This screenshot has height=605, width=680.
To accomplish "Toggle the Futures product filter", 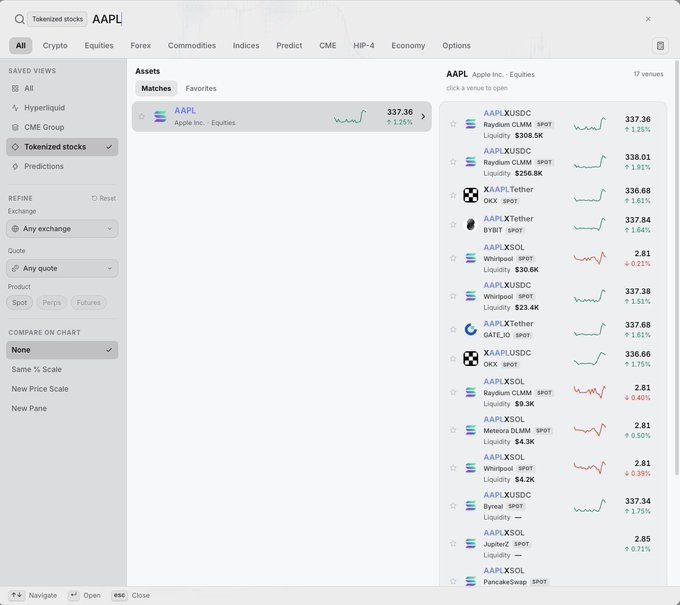I will tap(88, 302).
